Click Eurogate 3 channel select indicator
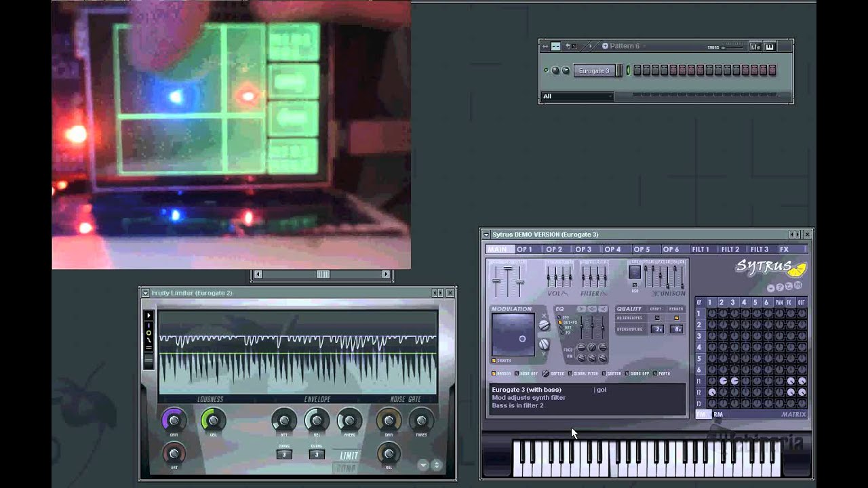This screenshot has width=868, height=488. coord(629,70)
